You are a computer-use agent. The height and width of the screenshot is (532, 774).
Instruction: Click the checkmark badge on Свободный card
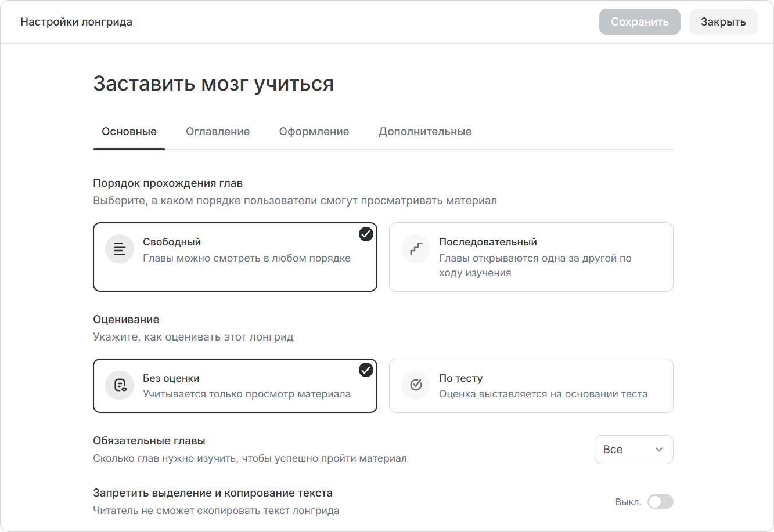pos(366,234)
